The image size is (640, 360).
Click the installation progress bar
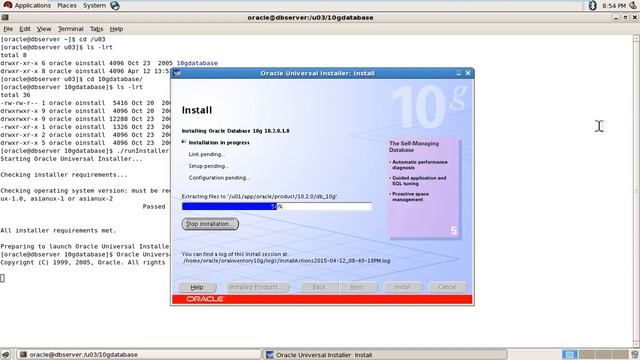pos(277,207)
